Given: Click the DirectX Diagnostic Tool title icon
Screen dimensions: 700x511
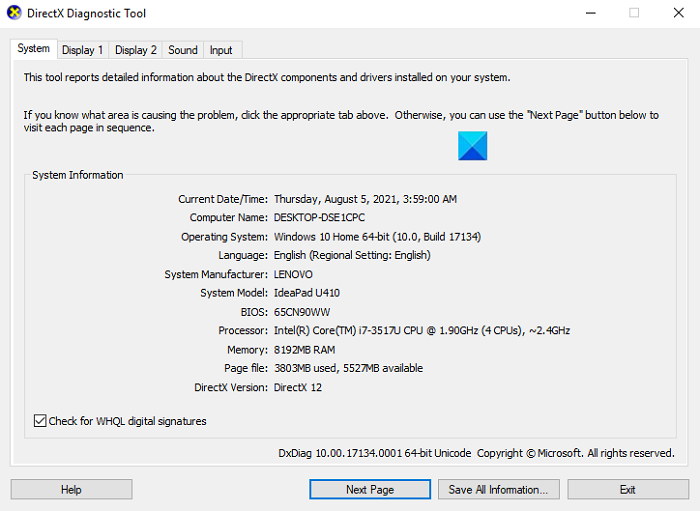Looking at the screenshot, I should point(14,13).
